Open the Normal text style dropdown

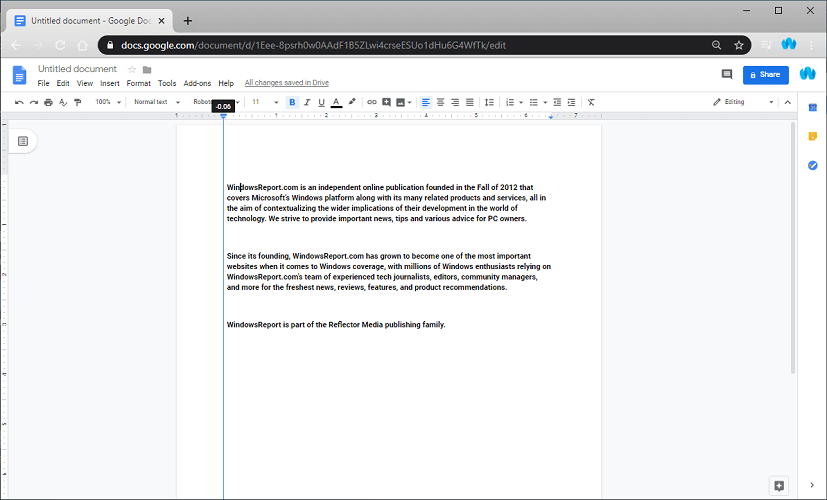tap(157, 102)
